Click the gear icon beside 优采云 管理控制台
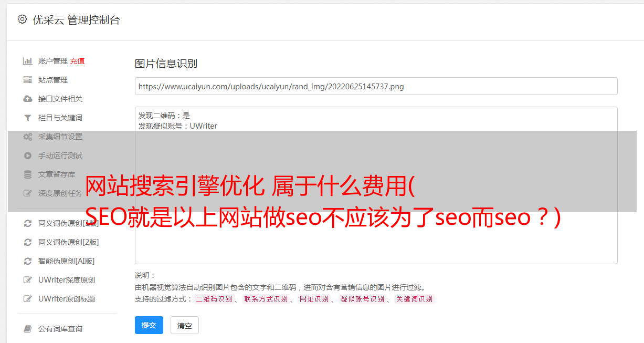The width and height of the screenshot is (644, 343). click(22, 19)
